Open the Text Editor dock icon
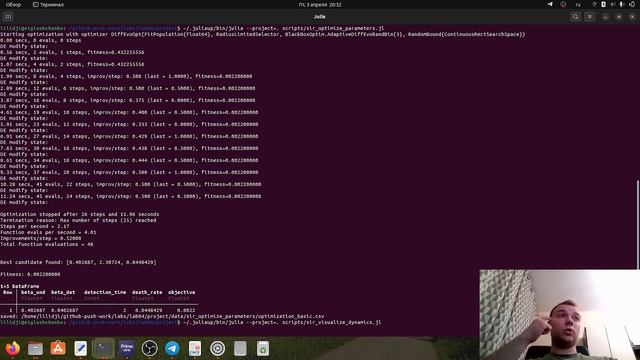This screenshot has width=640, height=360. (81, 348)
